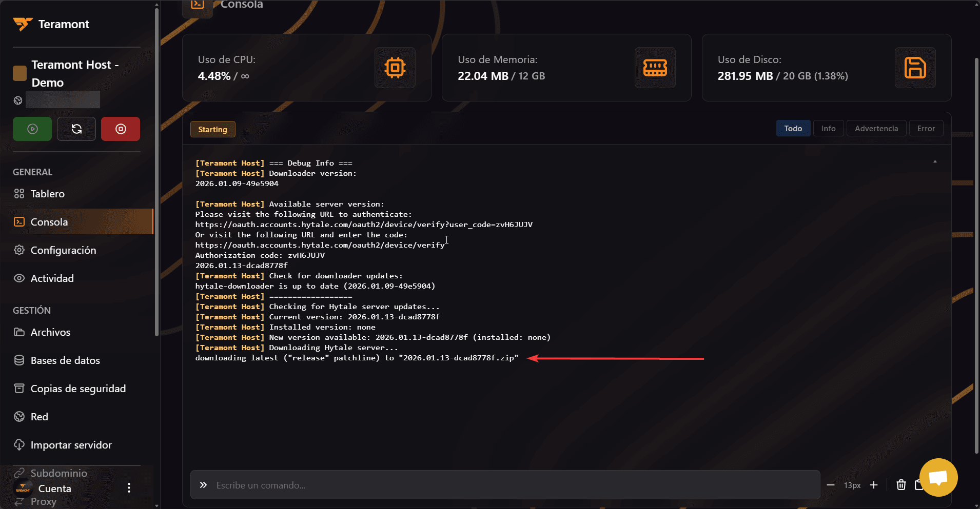
Task: Click the Authorization code zvH6JUJV line
Action: tap(260, 255)
